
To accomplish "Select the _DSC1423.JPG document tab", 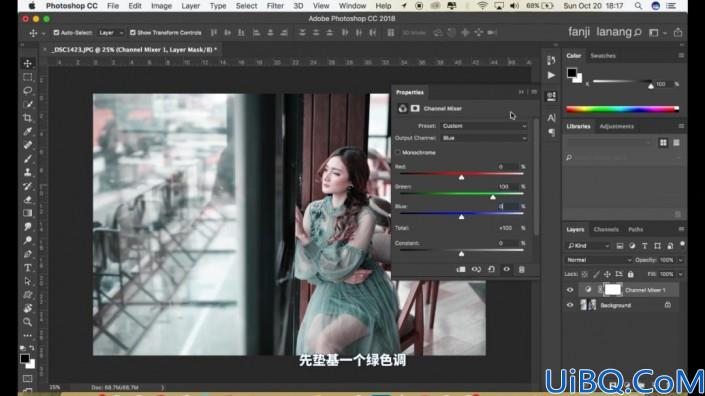I will point(134,49).
